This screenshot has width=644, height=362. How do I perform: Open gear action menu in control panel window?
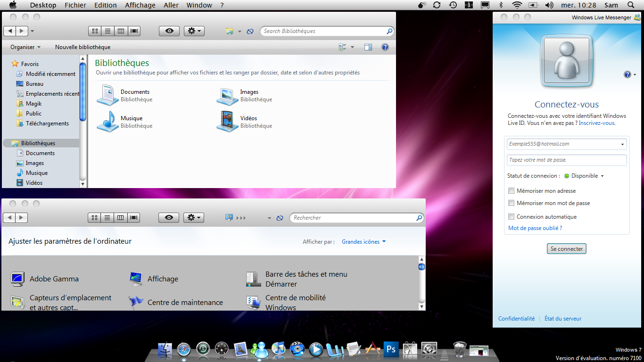(193, 218)
